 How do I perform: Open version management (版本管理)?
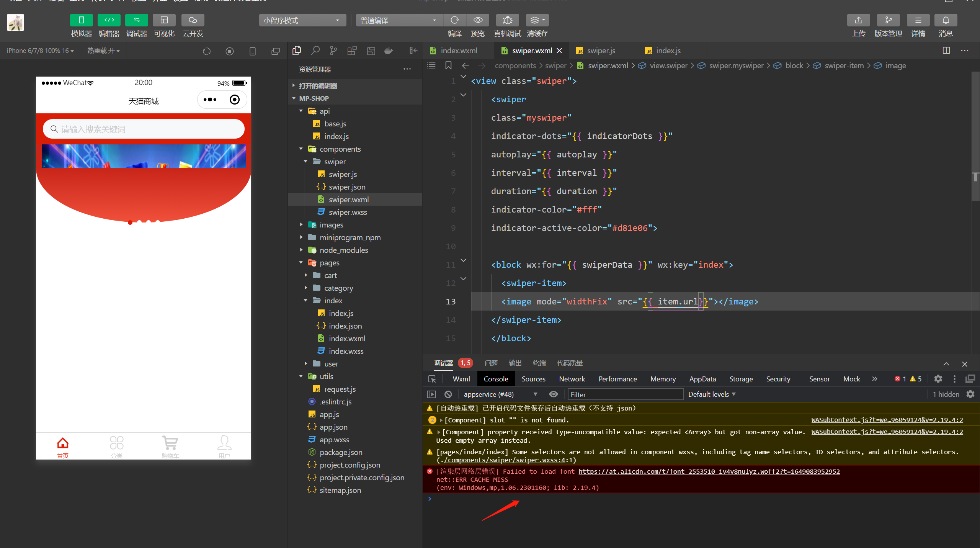click(889, 20)
